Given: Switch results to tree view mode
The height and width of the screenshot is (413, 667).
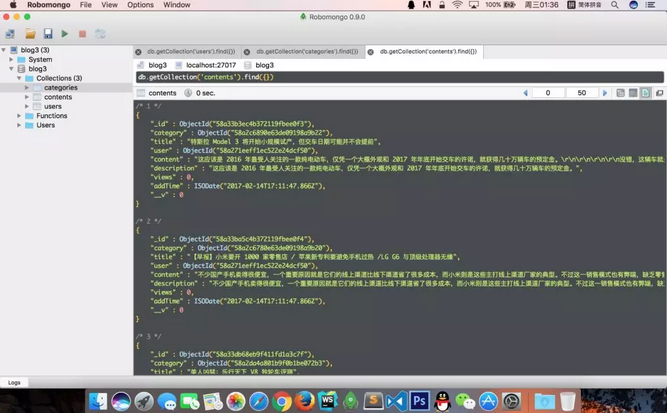Looking at the screenshot, I should (x=620, y=93).
